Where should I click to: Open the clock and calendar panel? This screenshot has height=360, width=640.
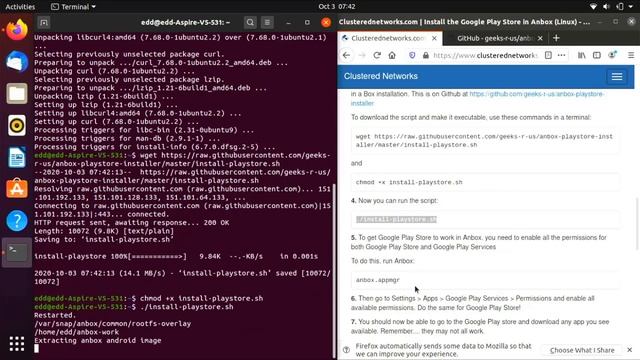coord(337,7)
